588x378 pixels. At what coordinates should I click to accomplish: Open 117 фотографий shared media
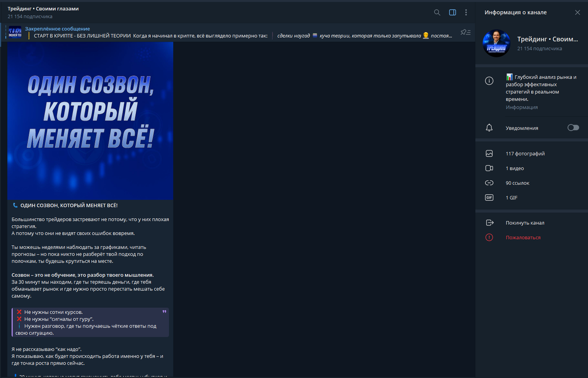[532, 153]
